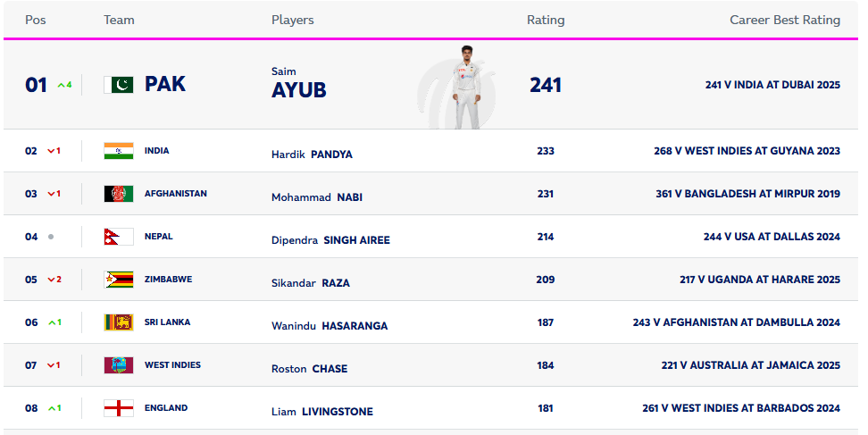Image resolution: width=868 pixels, height=435 pixels.
Task: Click the Rating column header
Action: (x=545, y=20)
